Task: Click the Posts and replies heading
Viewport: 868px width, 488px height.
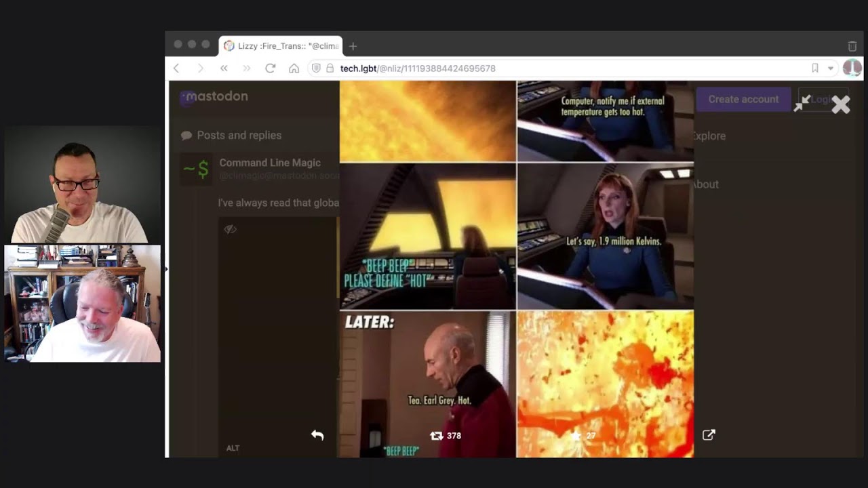Action: (x=239, y=136)
